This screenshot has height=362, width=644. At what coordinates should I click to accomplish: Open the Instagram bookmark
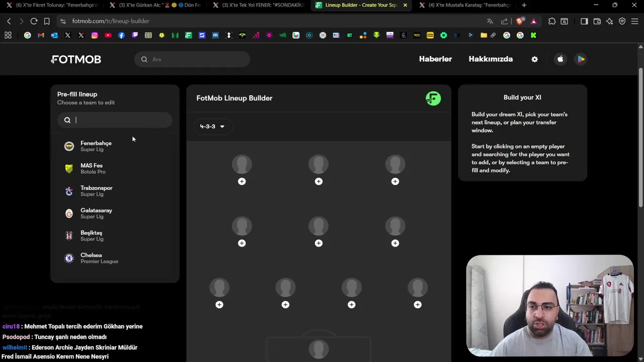(x=95, y=35)
